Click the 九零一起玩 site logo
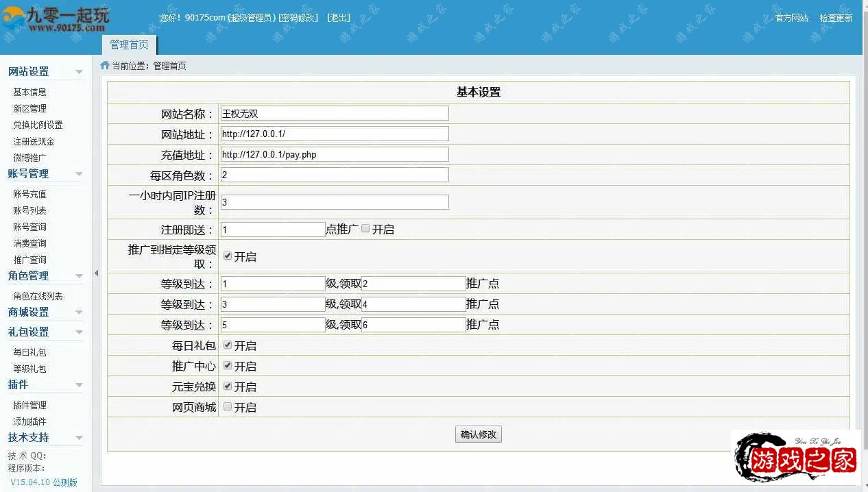Screen dimensions: 868x492 pyautogui.click(x=56, y=19)
